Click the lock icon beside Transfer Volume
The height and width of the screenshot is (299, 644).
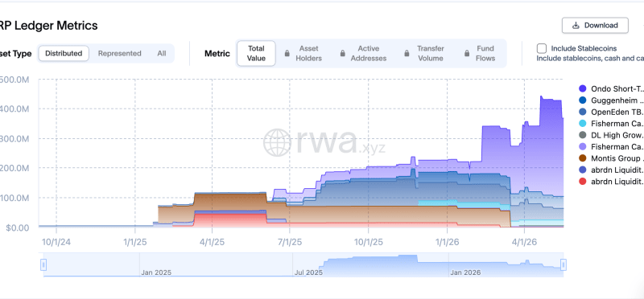point(407,53)
